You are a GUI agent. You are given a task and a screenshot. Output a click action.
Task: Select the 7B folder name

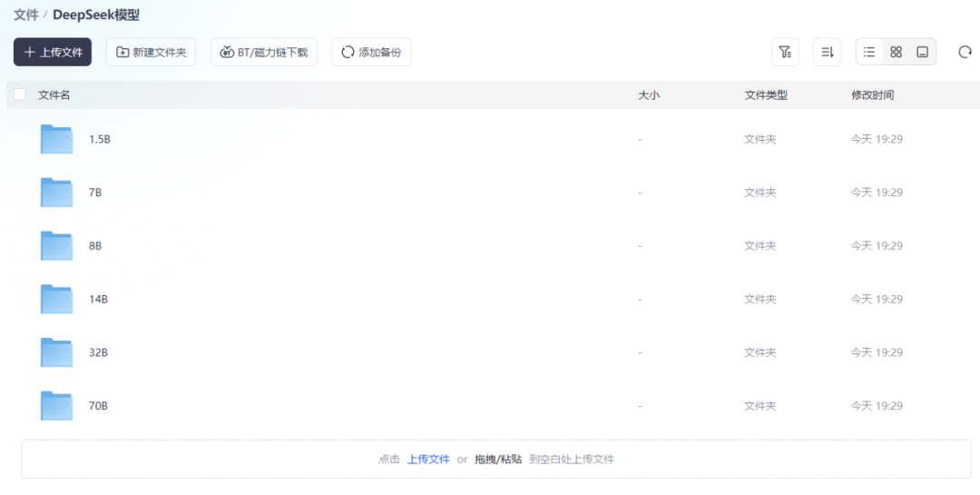tap(95, 193)
